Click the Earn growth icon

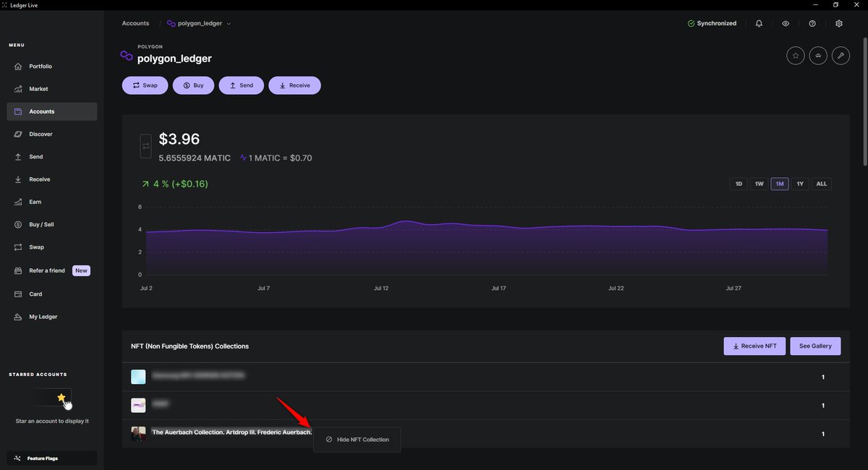(x=18, y=202)
